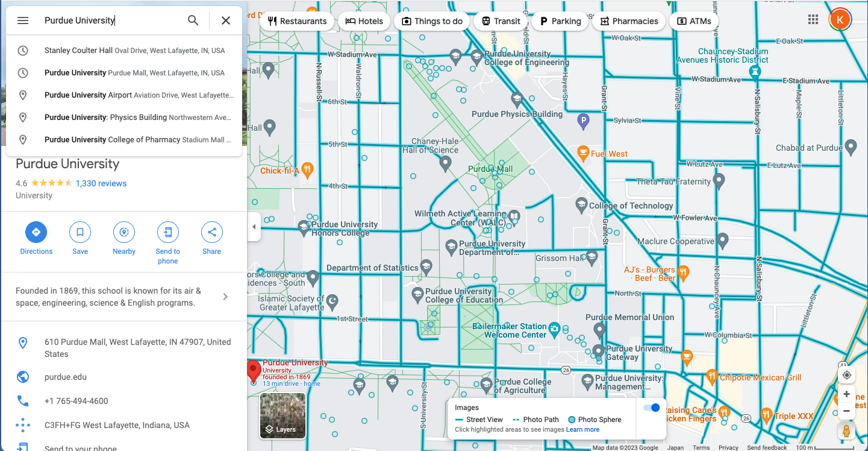Collapse the side panel with arrow
Screen dimensions: 868x451
[254, 227]
